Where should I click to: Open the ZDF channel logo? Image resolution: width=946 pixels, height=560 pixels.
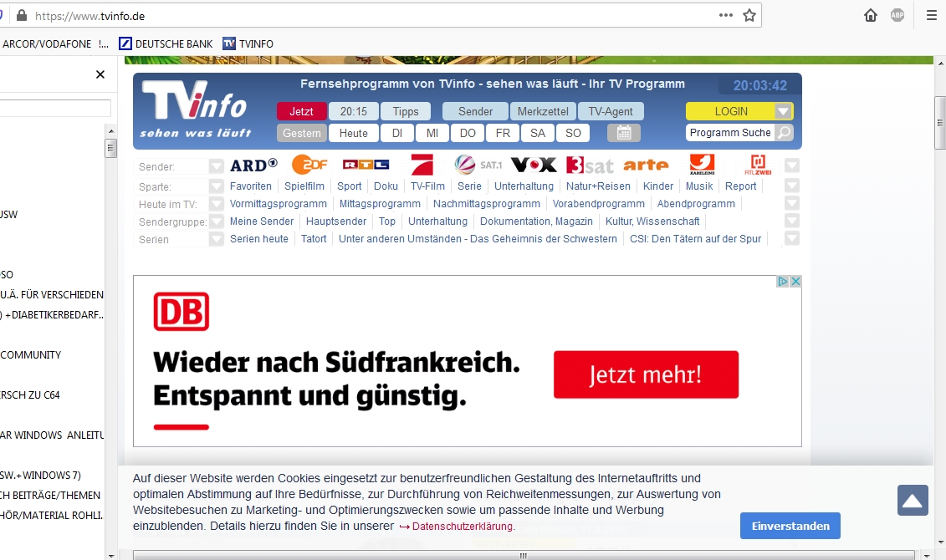point(309,164)
